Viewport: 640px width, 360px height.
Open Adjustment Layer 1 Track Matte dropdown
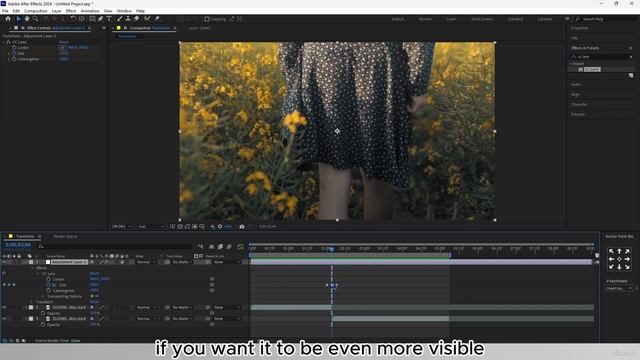coord(182,262)
